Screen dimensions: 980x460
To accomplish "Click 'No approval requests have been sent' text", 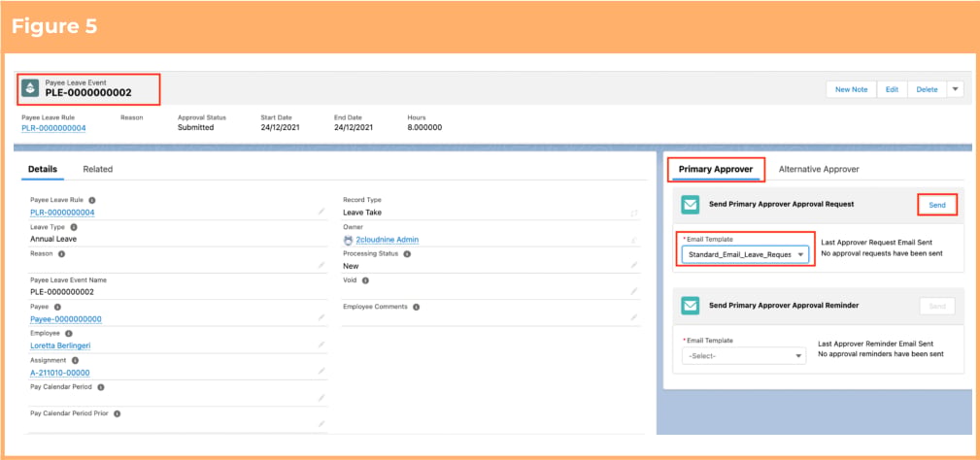I will [882, 253].
